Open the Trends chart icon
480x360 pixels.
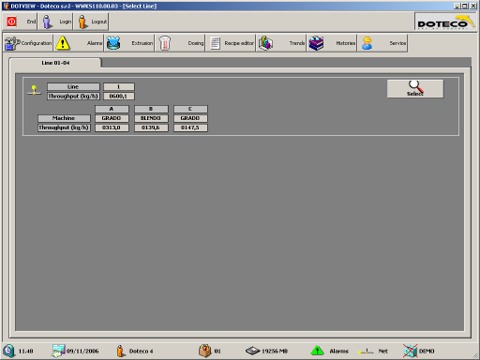tap(266, 43)
